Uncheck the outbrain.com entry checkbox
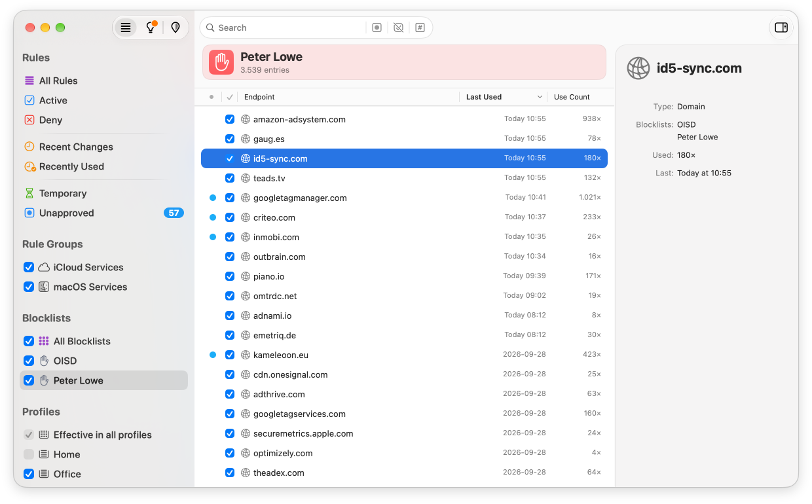The width and height of the screenshot is (812, 504). (230, 257)
